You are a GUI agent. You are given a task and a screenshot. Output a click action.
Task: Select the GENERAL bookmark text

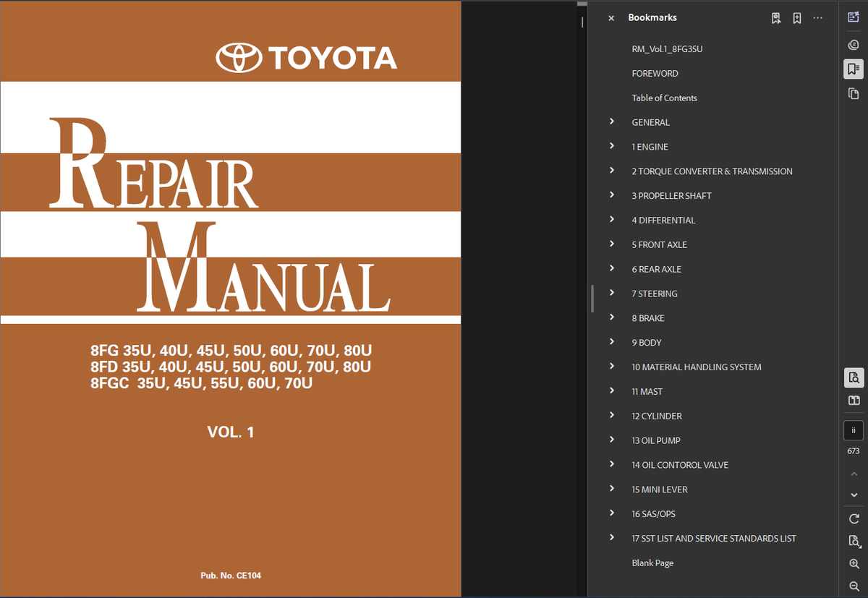click(x=650, y=122)
